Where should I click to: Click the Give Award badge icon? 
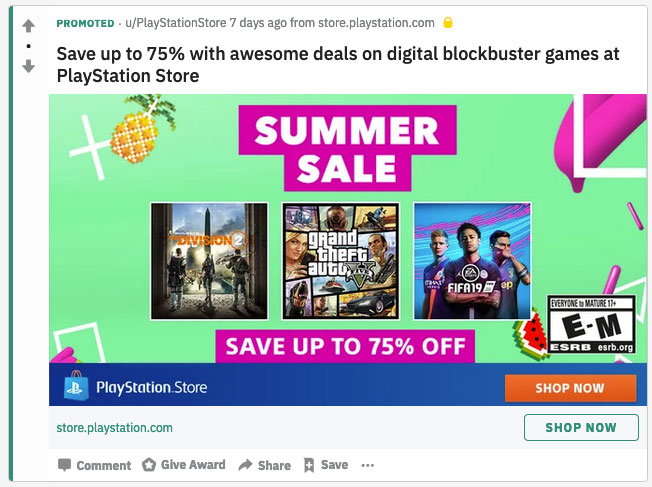point(148,465)
